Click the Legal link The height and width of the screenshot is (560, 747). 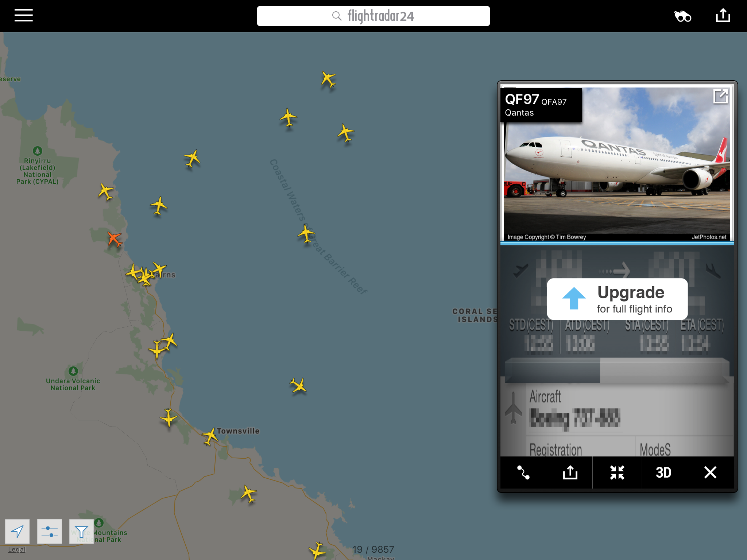pyautogui.click(x=17, y=549)
